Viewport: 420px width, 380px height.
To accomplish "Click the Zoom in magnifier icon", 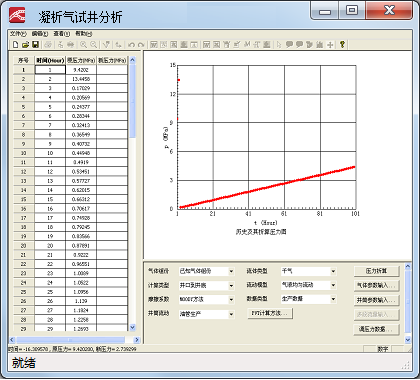I will coord(83,44).
